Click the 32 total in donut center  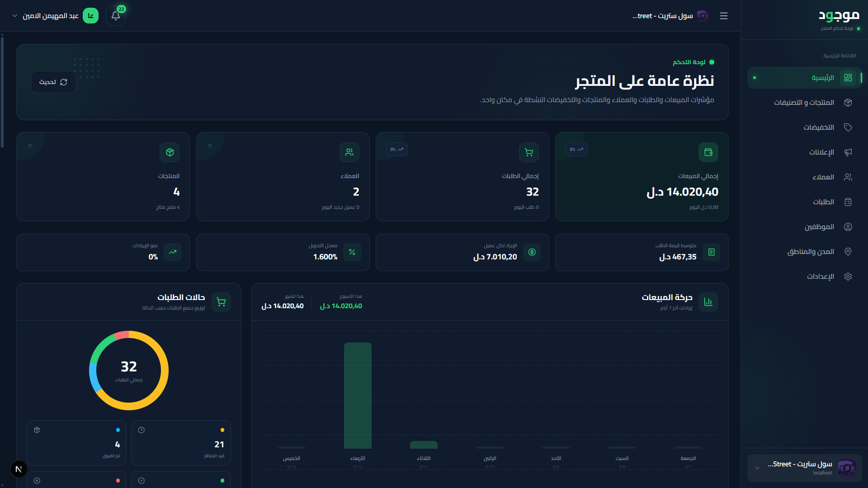pyautogui.click(x=129, y=366)
